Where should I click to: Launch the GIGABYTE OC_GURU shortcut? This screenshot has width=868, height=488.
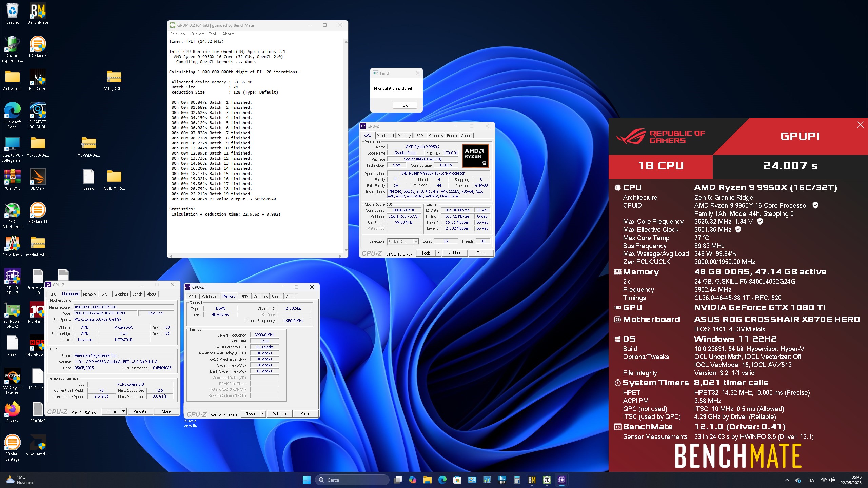[38, 116]
